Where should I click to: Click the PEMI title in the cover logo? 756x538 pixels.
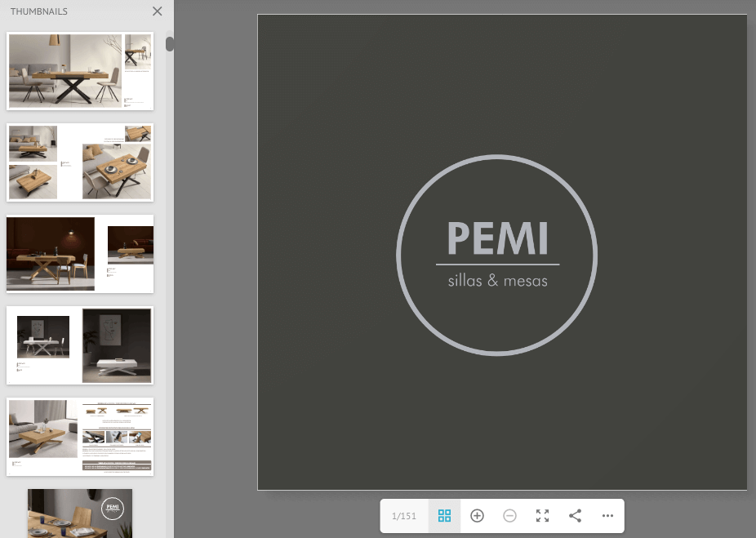click(x=497, y=238)
